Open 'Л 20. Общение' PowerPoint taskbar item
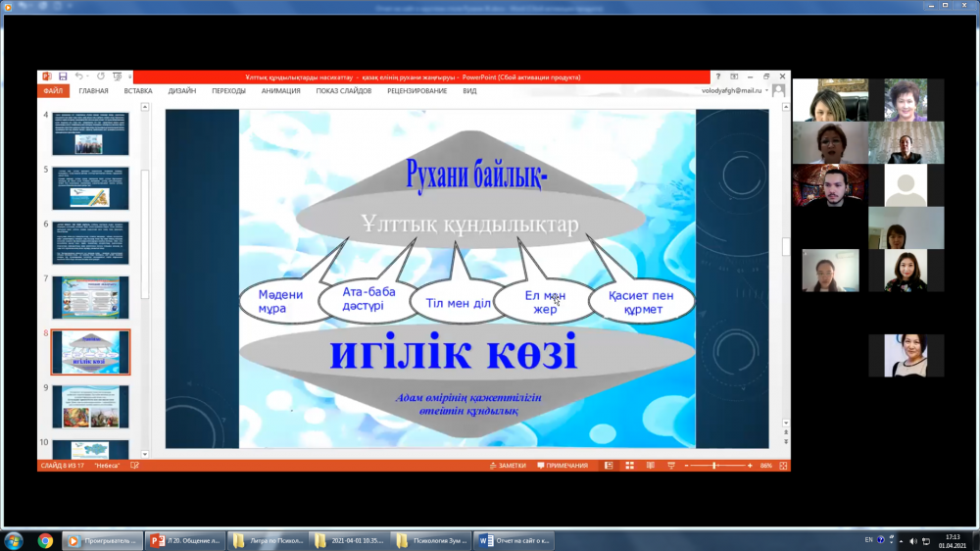Image resolution: width=980 pixels, height=551 pixels. point(185,541)
